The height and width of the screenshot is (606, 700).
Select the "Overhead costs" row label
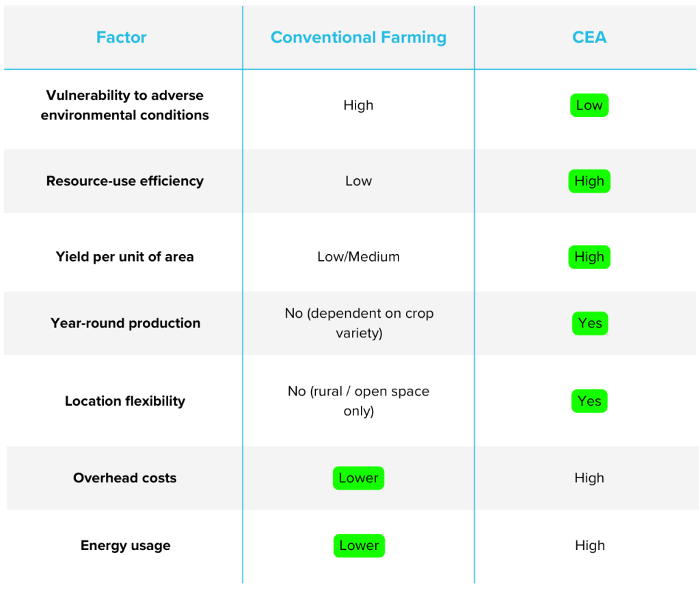(125, 478)
